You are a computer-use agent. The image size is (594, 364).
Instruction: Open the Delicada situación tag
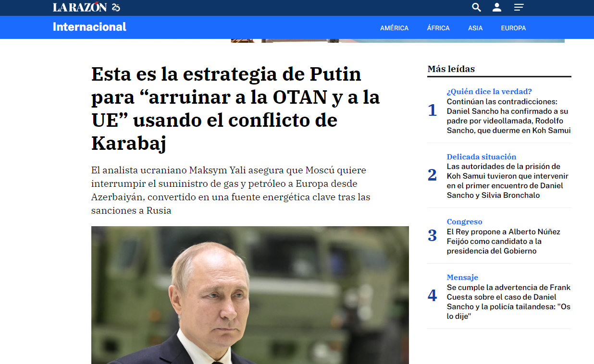click(x=482, y=157)
